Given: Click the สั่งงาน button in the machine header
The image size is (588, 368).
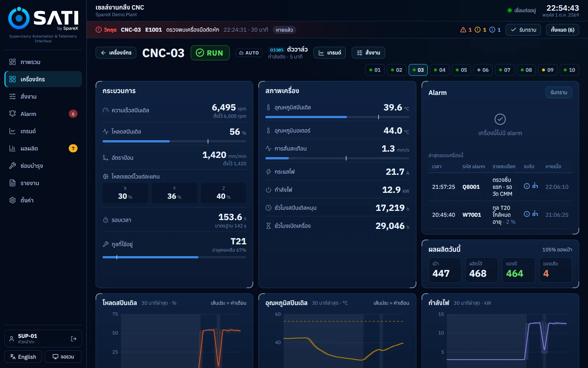Looking at the screenshot, I should tap(368, 53).
